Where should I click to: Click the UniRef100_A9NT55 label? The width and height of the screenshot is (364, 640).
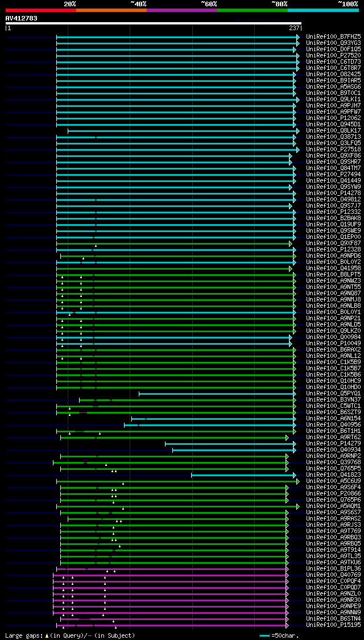tap(333, 287)
